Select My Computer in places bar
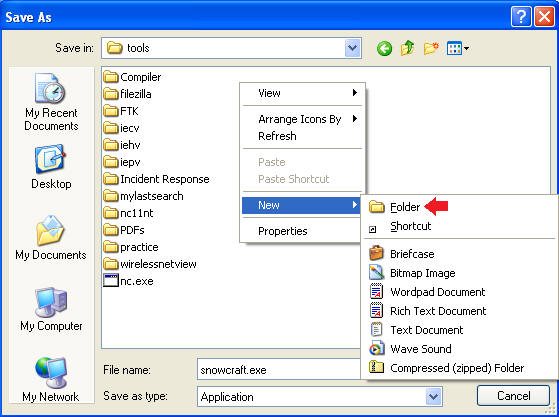Viewport: 559px width, 417px height. point(51,309)
